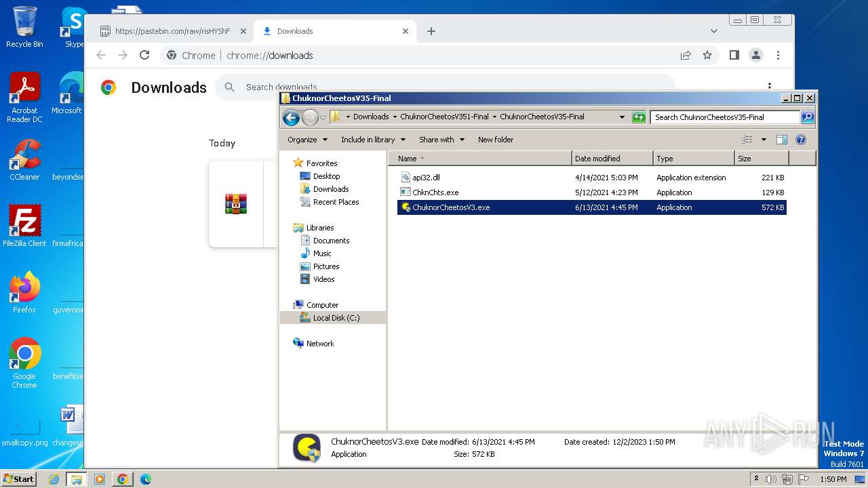Open recent pages dropdown next to forward arrow
Viewport: 868px width, 488px height.
[x=323, y=117]
